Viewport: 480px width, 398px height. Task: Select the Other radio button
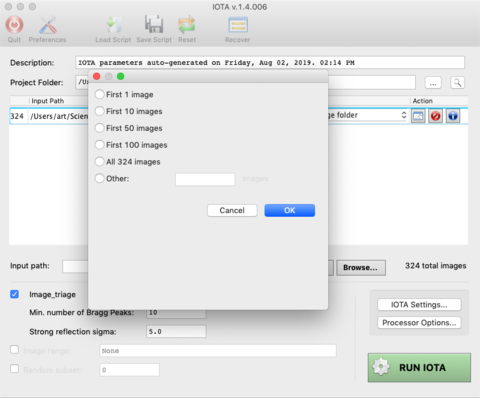(x=99, y=178)
